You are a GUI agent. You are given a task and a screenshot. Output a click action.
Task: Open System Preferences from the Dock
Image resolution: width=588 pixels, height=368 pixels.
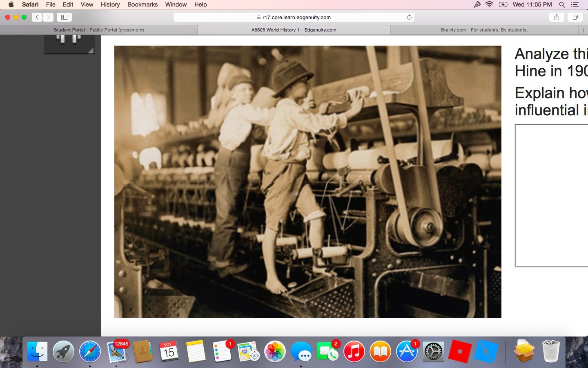pos(433,351)
